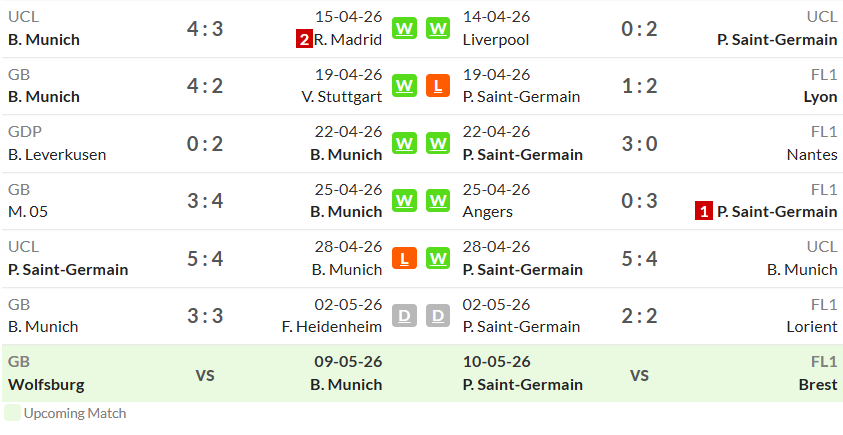This screenshot has width=843, height=435.
Task: Open the 0 : 2 Liverpool vs PSG score
Action: tap(639, 28)
